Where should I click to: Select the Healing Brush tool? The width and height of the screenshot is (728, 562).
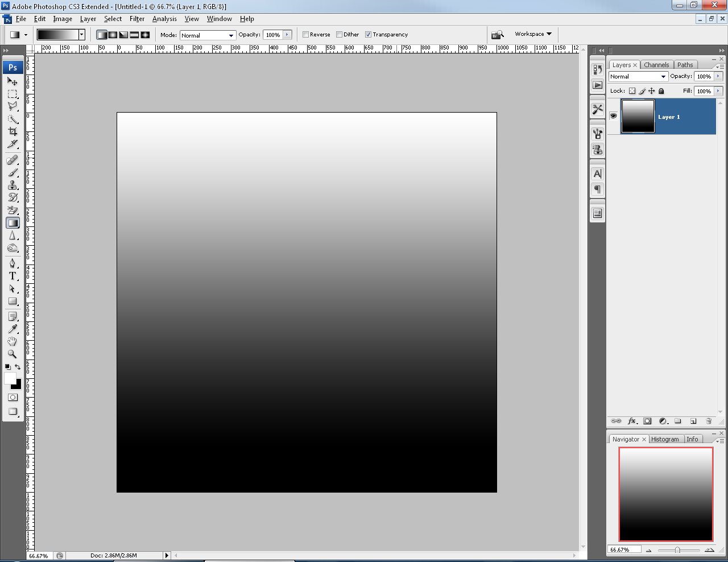point(13,160)
